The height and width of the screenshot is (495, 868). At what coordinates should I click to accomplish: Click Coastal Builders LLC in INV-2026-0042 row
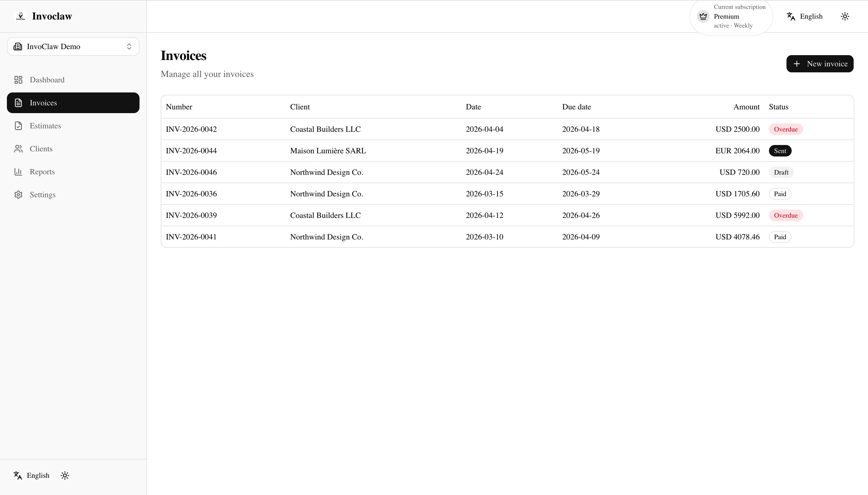325,129
